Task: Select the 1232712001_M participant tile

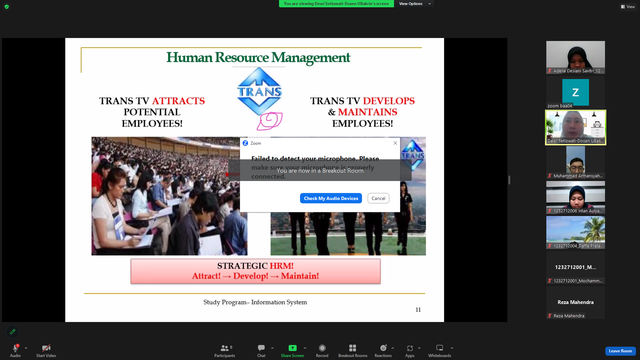Action: pyautogui.click(x=576, y=267)
